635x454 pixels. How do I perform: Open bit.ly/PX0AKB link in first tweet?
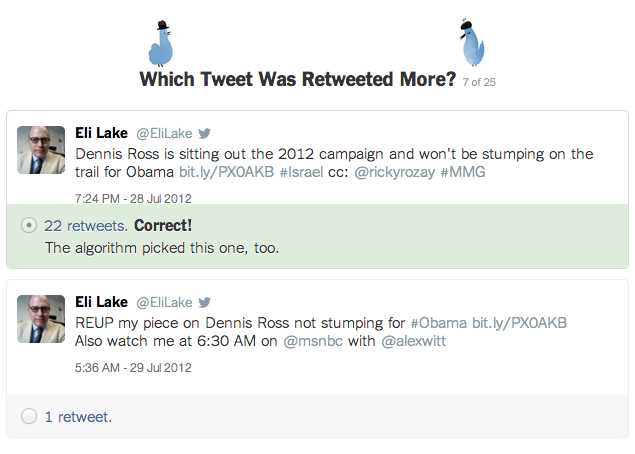point(227,172)
